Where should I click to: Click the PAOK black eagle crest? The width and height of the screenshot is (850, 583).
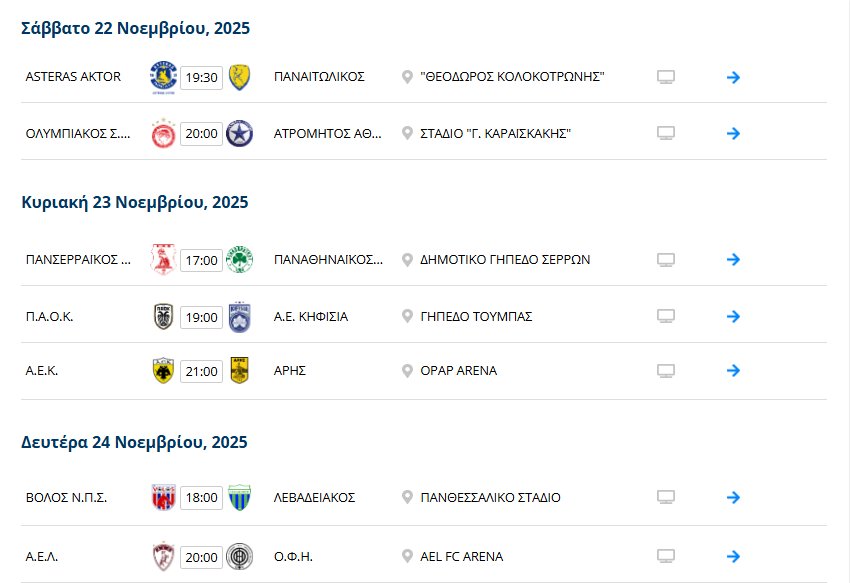(x=162, y=316)
